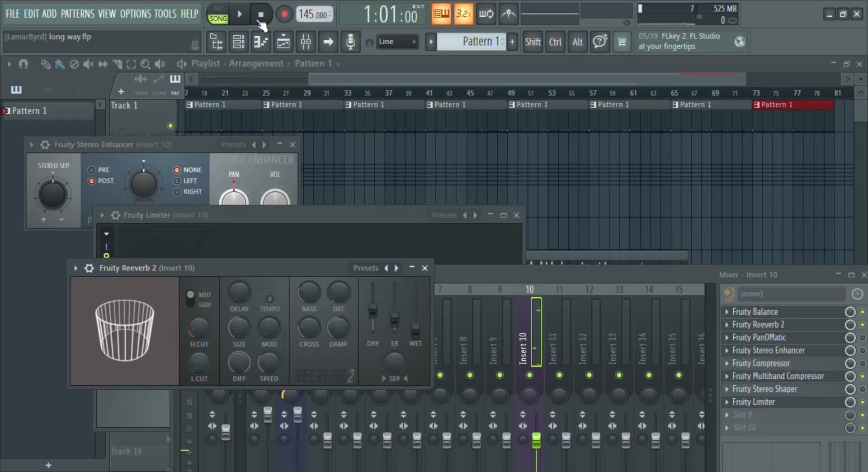
Task: Select NONE phase inversion radio
Action: click(x=177, y=170)
